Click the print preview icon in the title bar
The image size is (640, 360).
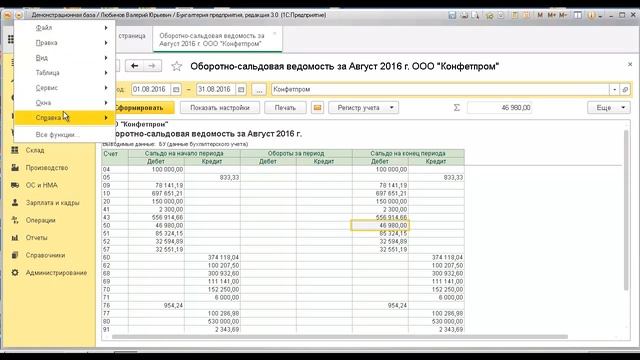(x=475, y=15)
